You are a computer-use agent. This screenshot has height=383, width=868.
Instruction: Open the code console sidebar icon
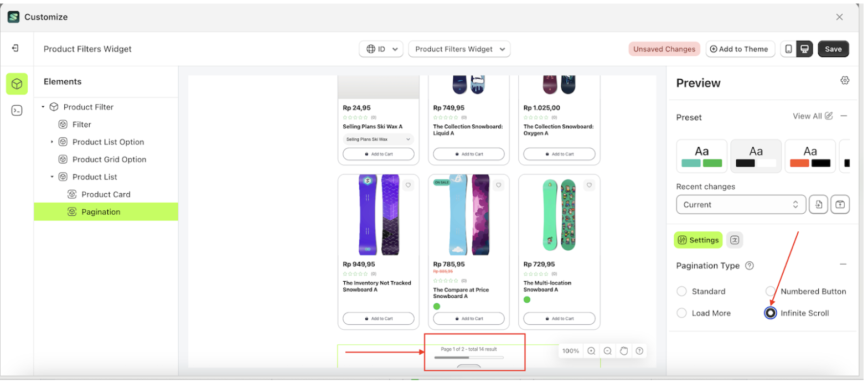click(17, 111)
